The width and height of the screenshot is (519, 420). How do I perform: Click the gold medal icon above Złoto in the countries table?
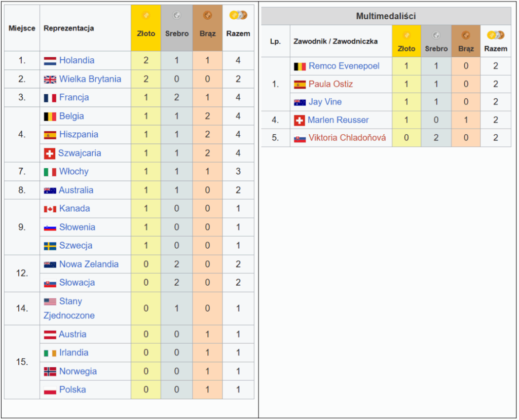(146, 15)
